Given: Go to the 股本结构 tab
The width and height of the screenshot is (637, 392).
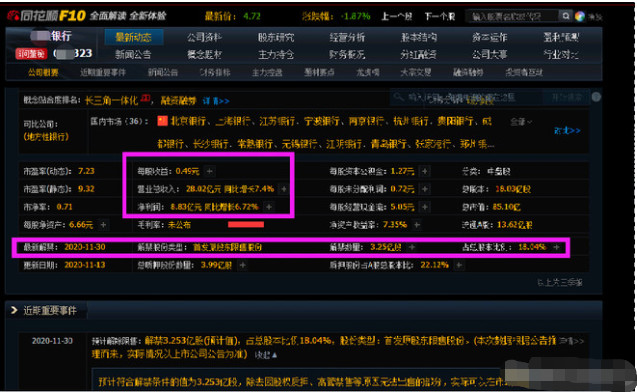Looking at the screenshot, I should (419, 37).
